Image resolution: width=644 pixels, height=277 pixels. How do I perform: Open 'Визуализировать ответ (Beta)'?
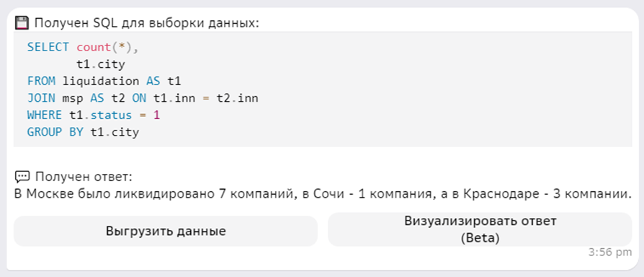pyautogui.click(x=480, y=229)
